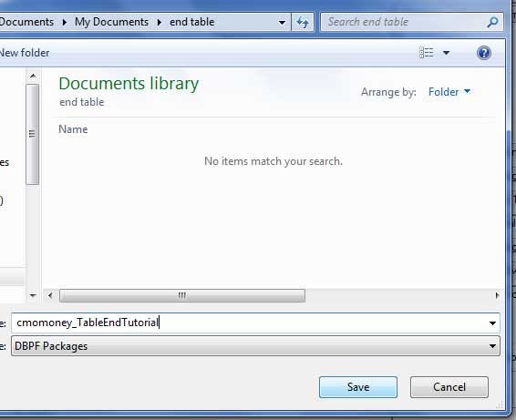The height and width of the screenshot is (420, 516).
Task: Expand the view options dropdown arrow
Action: click(446, 53)
